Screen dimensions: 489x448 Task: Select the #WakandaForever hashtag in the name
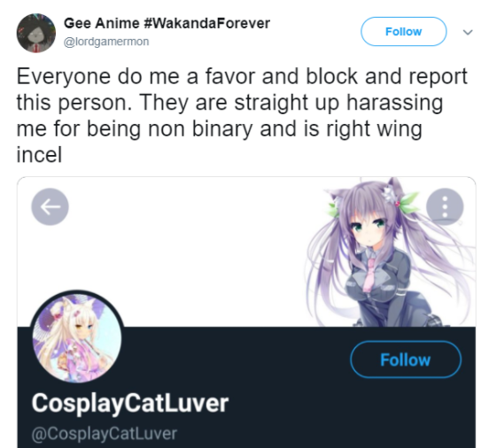coord(207,23)
